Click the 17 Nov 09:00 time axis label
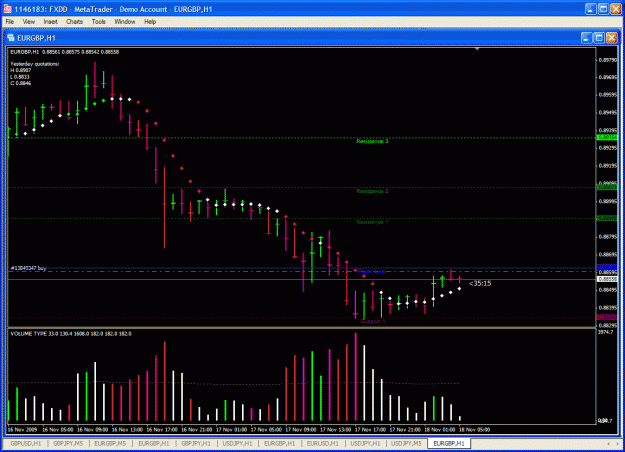 [x=301, y=430]
